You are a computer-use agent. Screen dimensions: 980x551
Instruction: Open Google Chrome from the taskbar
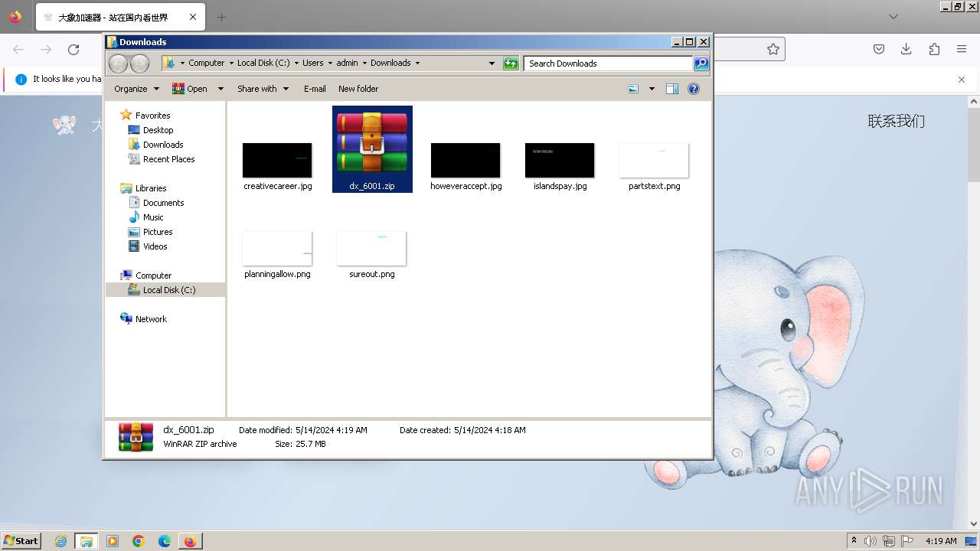[x=139, y=541]
